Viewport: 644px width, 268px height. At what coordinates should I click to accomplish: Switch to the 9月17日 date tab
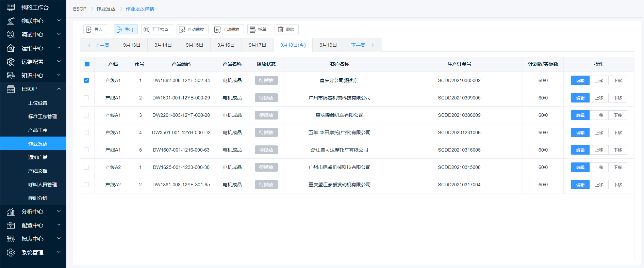pyautogui.click(x=257, y=45)
